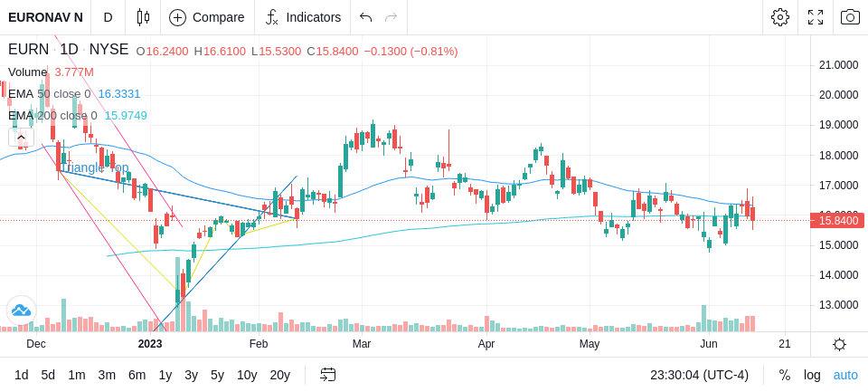
Task: Collapse the indicator legend chevron
Action: (21, 137)
